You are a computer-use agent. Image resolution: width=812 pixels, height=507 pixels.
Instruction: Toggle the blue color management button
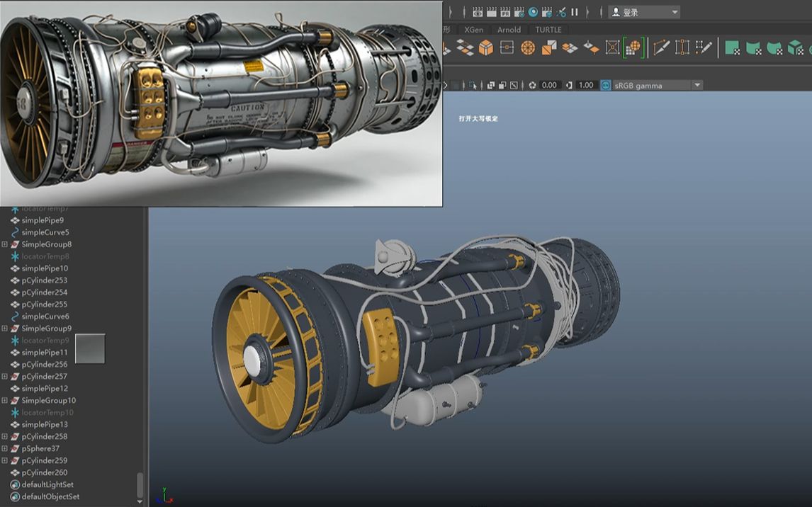[606, 84]
